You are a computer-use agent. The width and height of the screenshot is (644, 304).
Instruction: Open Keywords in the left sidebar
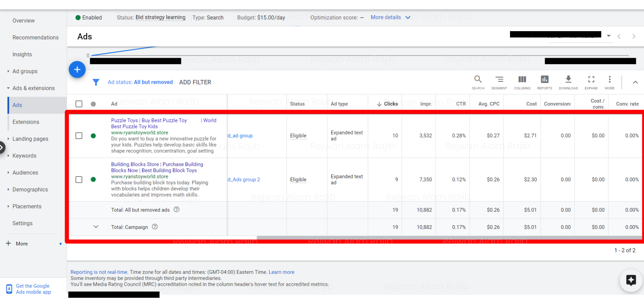[24, 156]
